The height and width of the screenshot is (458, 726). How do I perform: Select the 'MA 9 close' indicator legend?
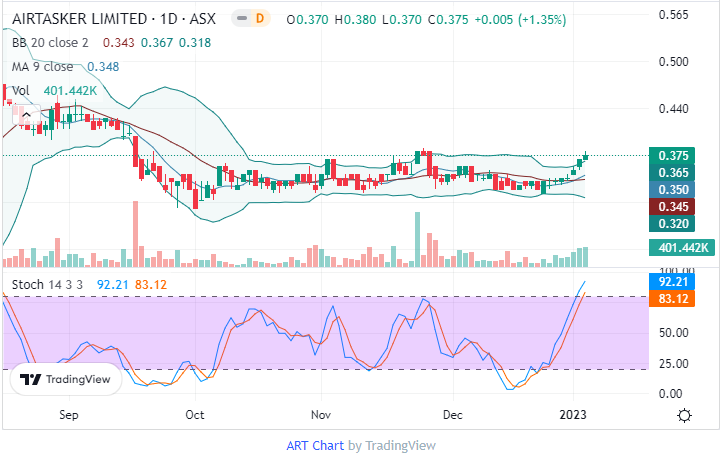[42, 67]
